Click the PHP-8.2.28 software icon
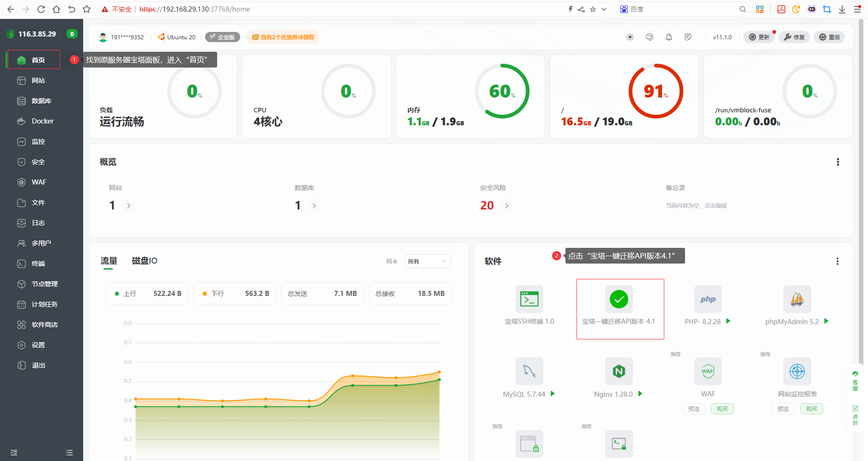868x461 pixels. tap(708, 299)
